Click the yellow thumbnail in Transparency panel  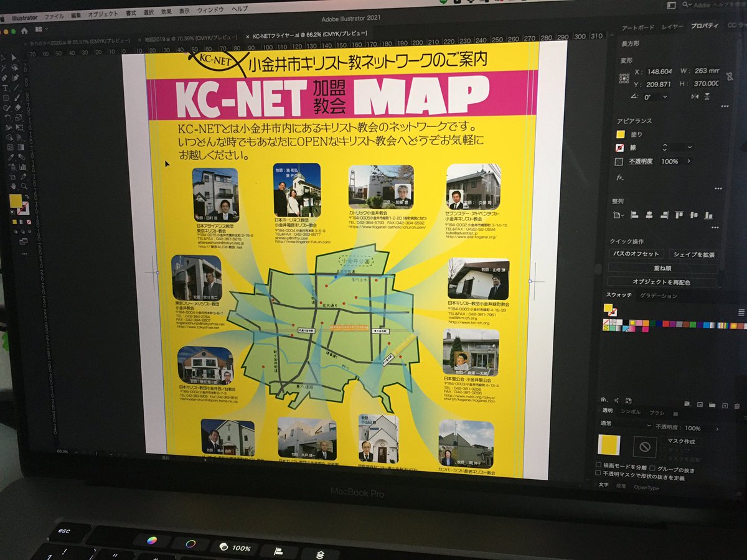tap(609, 445)
